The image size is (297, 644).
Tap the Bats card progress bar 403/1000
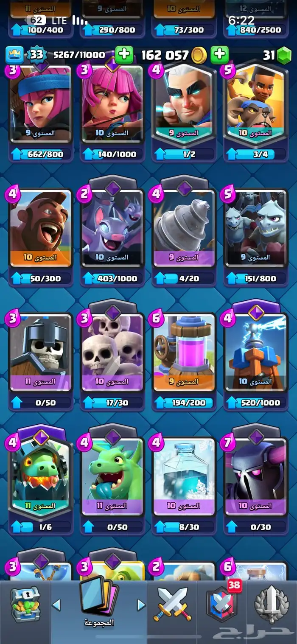coord(112,279)
